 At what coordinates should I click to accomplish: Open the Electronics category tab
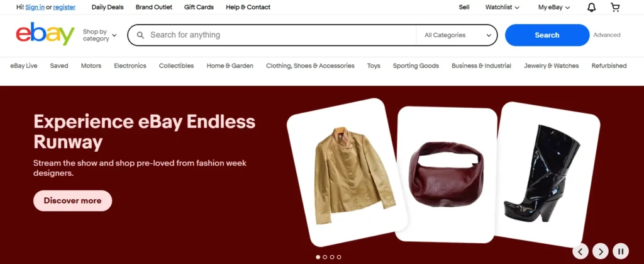[130, 66]
